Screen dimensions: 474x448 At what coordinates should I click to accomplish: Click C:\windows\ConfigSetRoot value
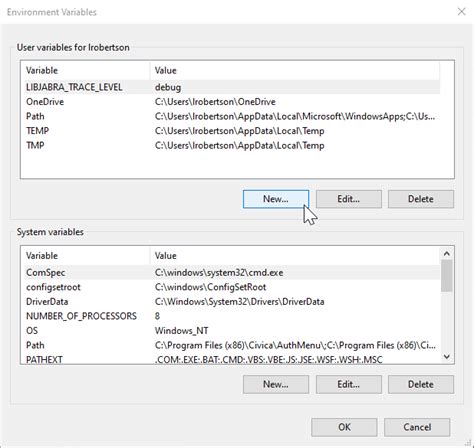(x=210, y=287)
